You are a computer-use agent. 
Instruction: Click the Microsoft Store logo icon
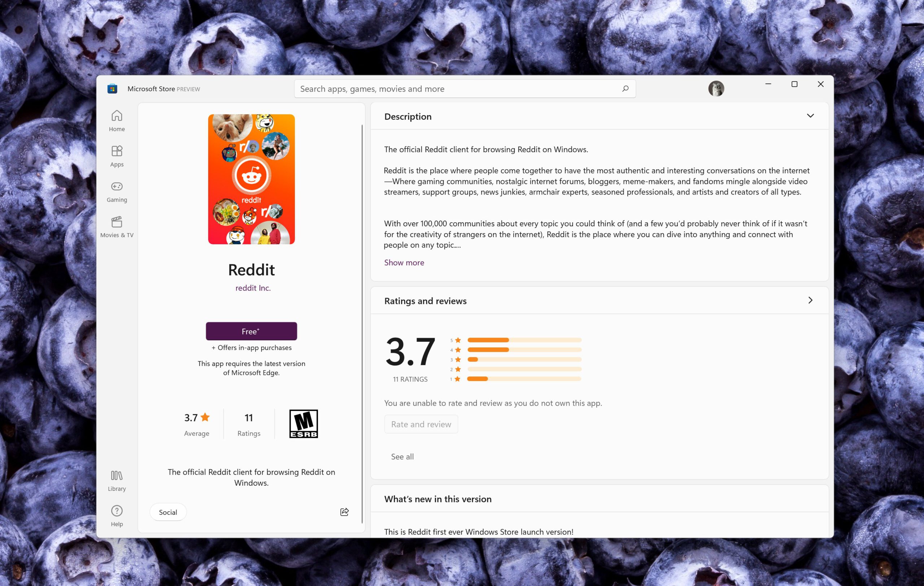[x=112, y=89]
